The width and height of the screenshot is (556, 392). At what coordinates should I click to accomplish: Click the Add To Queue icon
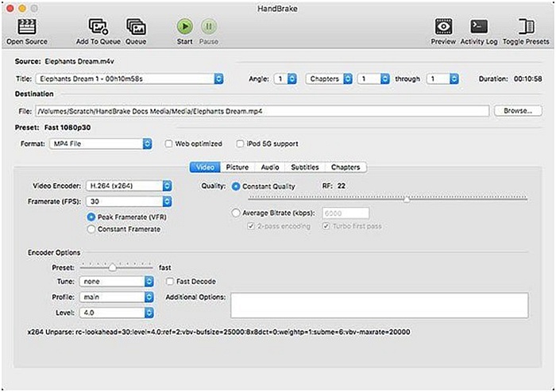click(x=98, y=27)
